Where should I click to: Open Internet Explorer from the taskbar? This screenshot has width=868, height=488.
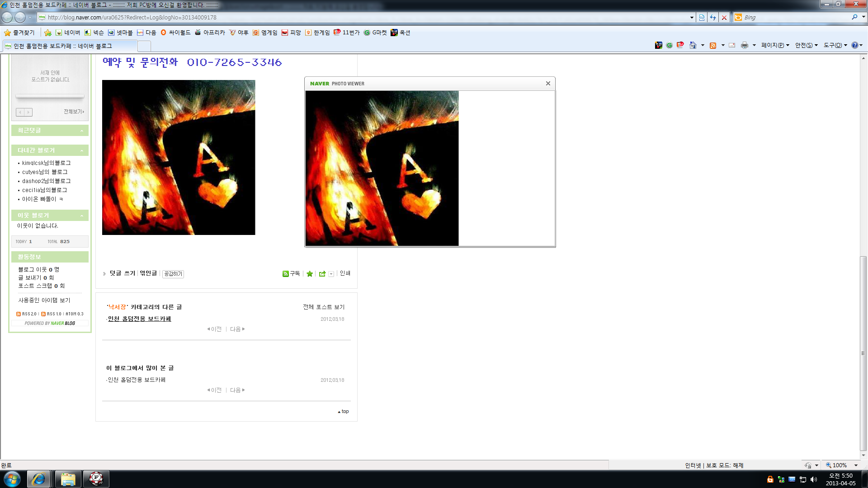pos(38,479)
